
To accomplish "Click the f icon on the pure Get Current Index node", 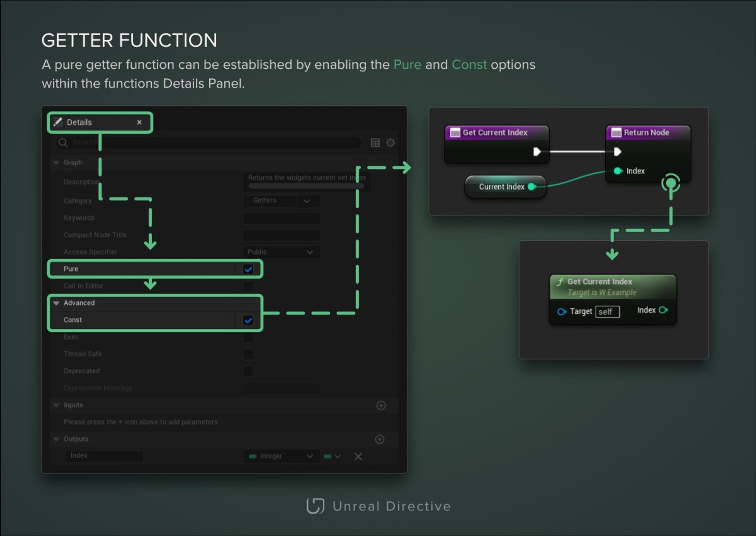I will tap(560, 281).
